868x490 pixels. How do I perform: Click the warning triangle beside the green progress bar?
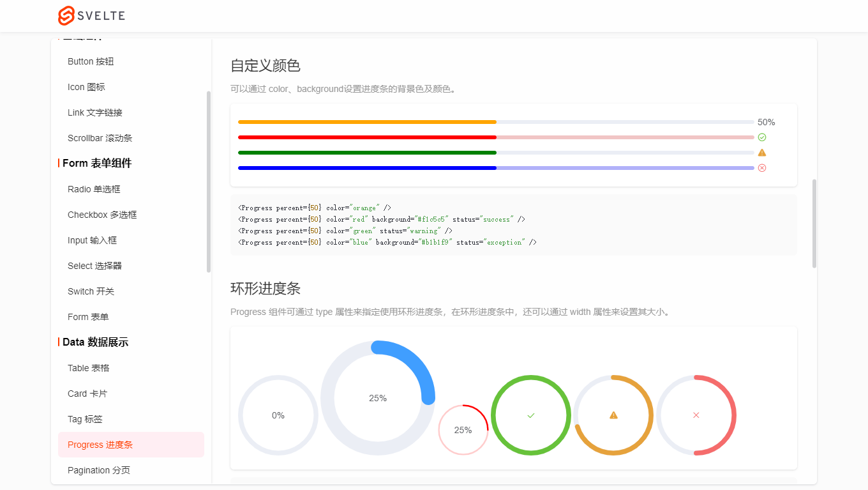point(762,152)
